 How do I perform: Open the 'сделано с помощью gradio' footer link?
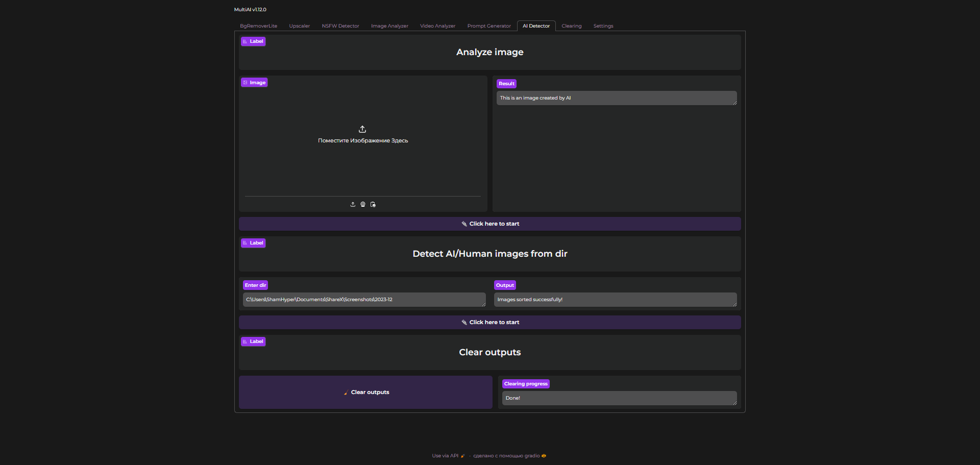click(509, 456)
